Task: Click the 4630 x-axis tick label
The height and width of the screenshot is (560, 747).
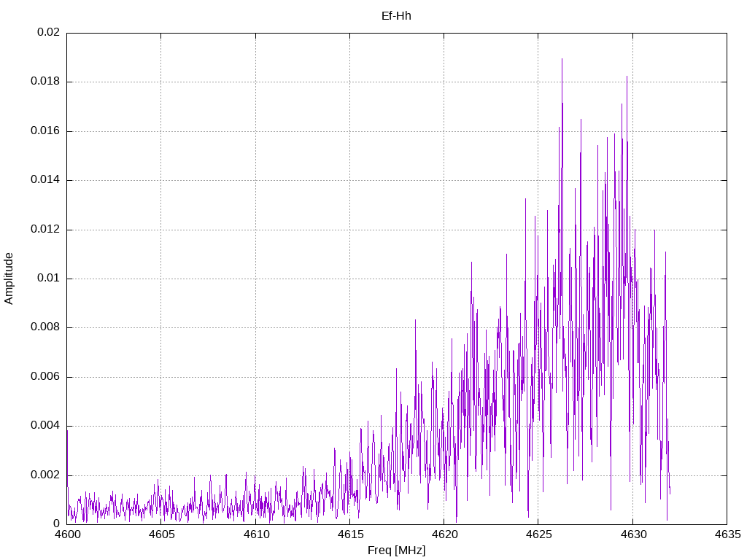Action: [x=632, y=534]
